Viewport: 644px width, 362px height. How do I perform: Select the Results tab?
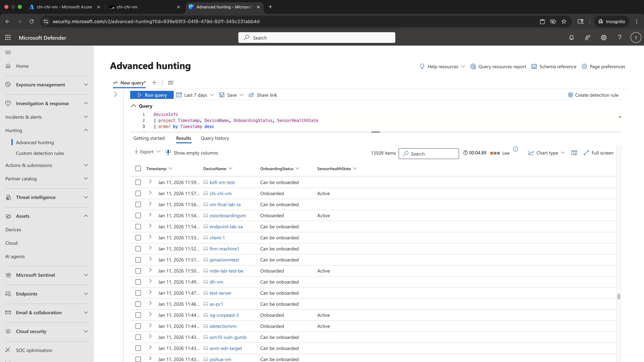coord(183,138)
